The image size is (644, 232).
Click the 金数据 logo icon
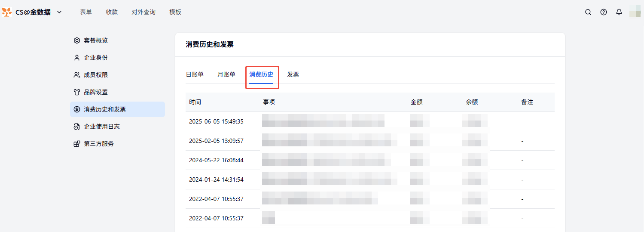7,12
